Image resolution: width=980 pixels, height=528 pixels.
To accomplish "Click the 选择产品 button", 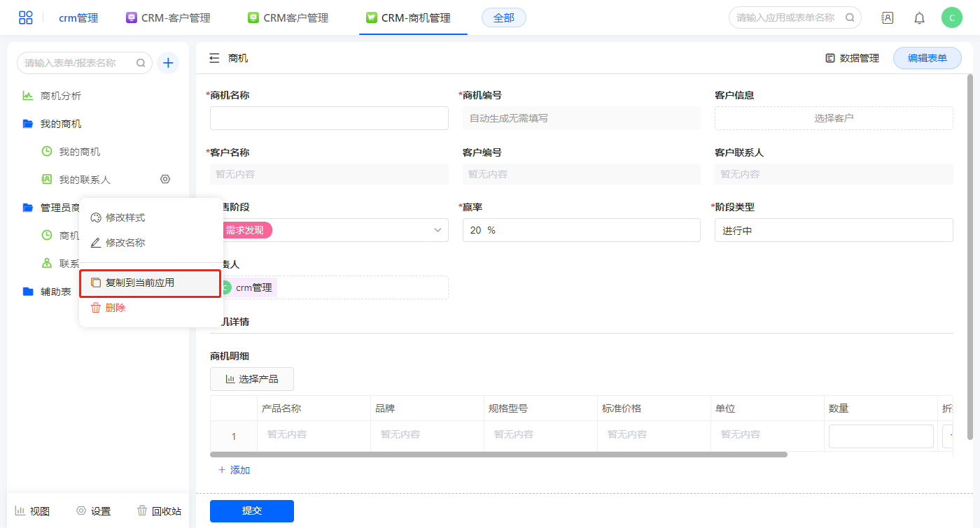I will [x=251, y=379].
